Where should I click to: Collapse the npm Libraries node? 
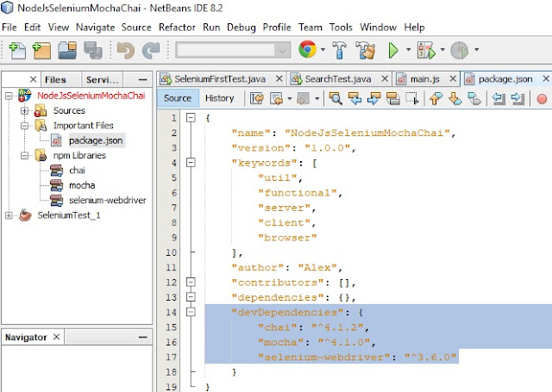pos(24,155)
